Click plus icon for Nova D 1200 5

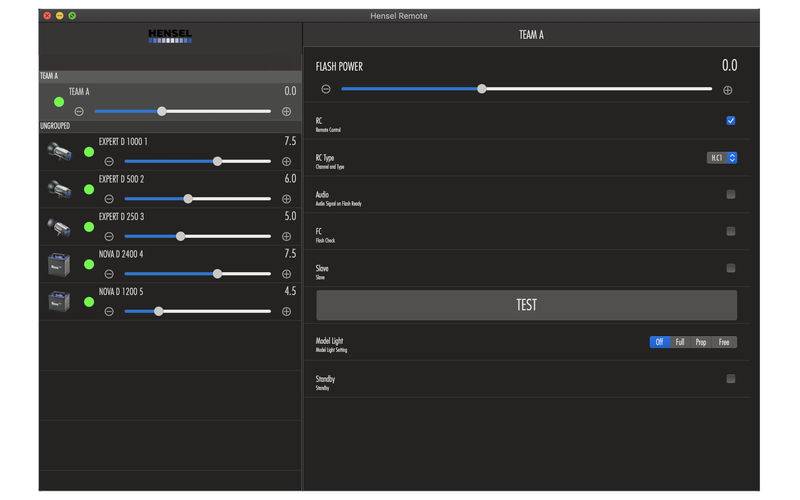point(287,311)
